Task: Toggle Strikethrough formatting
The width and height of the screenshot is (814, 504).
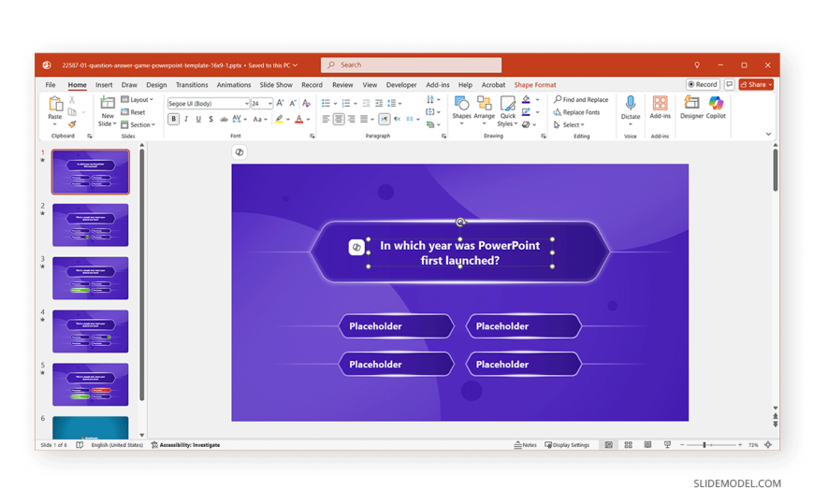Action: [x=224, y=120]
